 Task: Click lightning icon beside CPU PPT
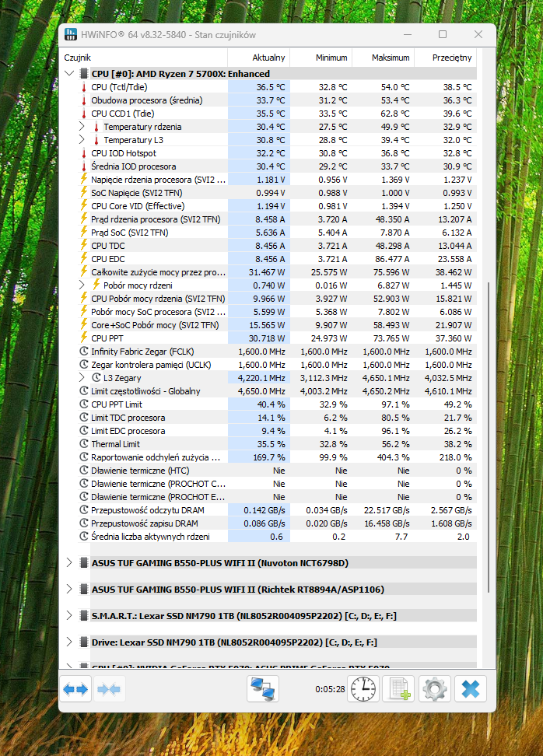(84, 338)
